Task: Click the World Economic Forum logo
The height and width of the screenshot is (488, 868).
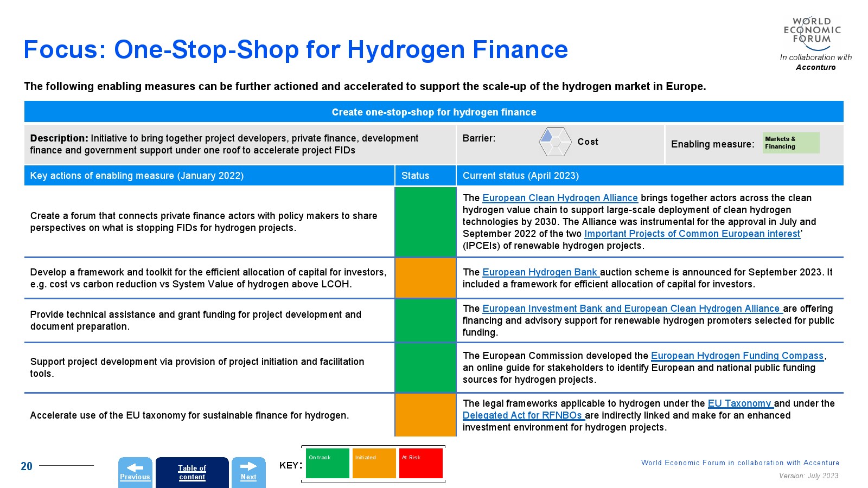Action: (812, 33)
